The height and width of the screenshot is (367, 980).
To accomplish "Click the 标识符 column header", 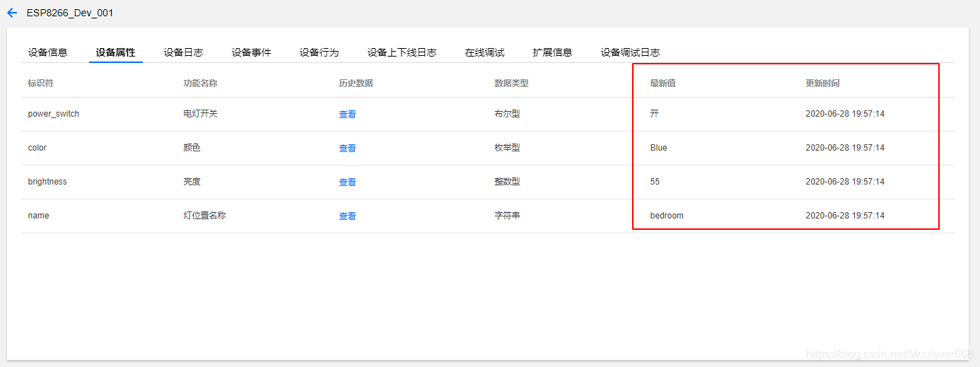I will (40, 83).
